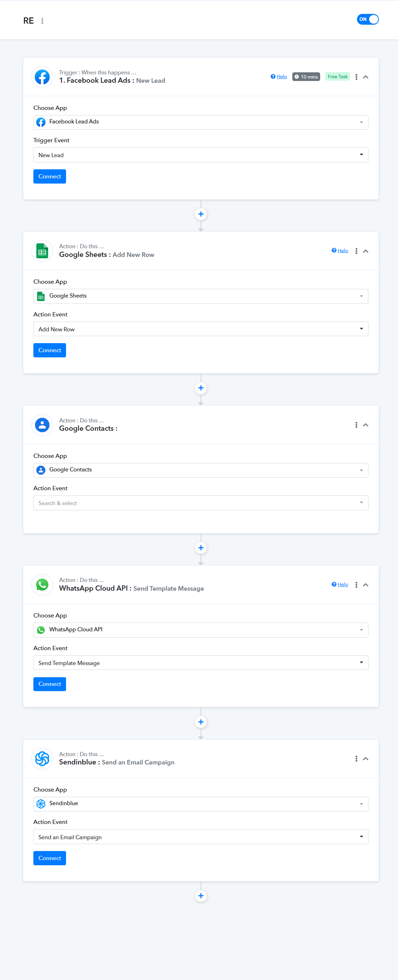Click step title Google Sheets : Add New Row
The height and width of the screenshot is (980, 398).
tap(107, 255)
